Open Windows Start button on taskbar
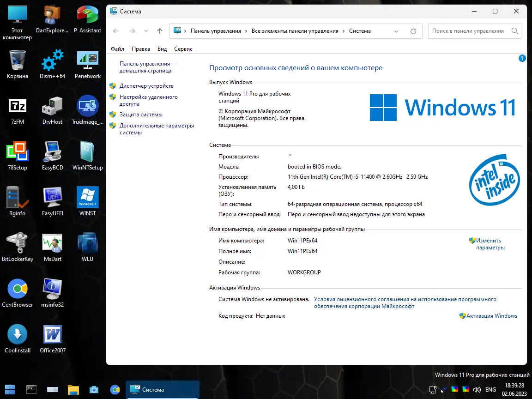 10,389
